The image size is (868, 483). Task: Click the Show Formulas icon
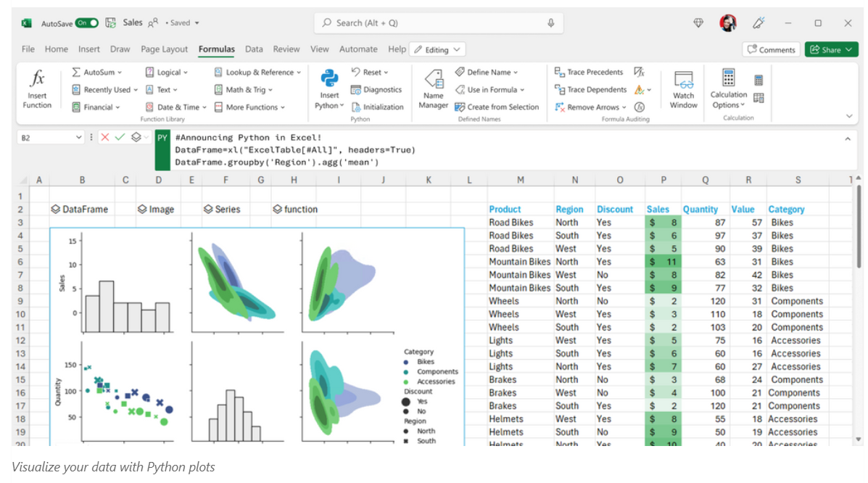tap(640, 72)
